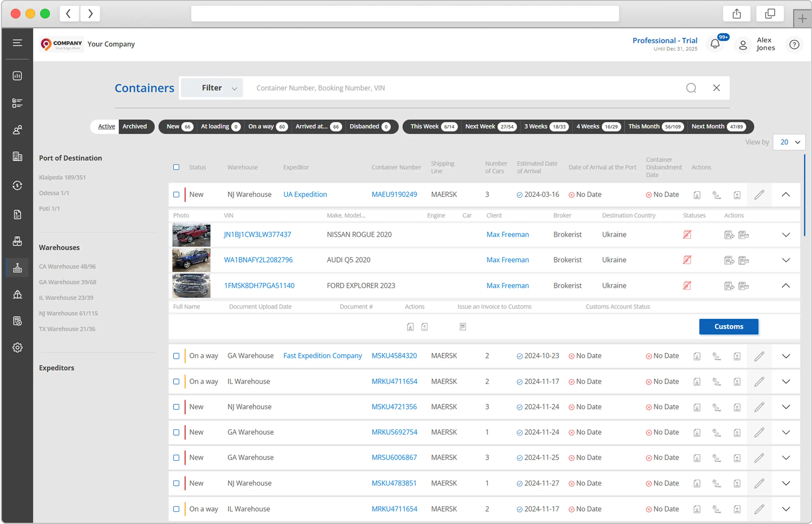Check the box for container MRKU5692754

176,432
